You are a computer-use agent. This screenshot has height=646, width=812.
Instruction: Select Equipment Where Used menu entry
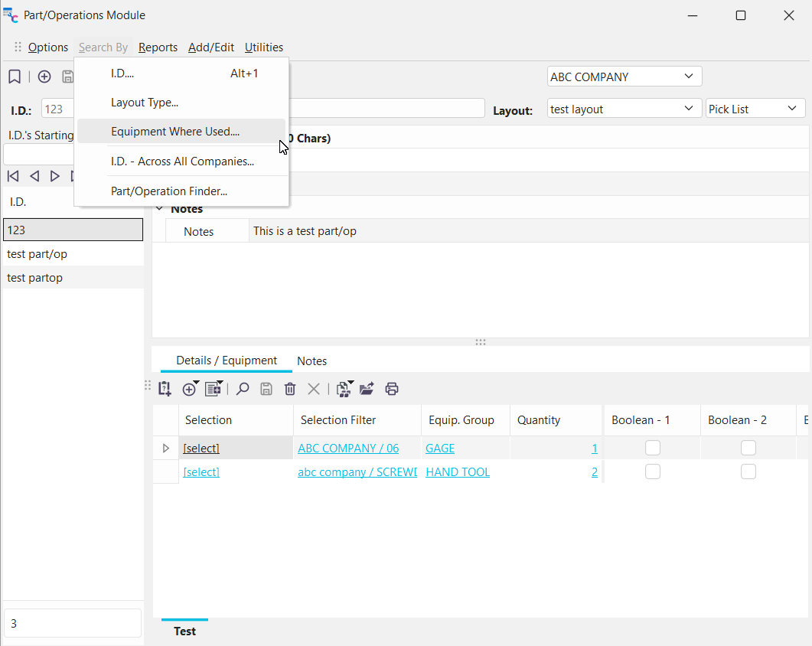(x=174, y=132)
